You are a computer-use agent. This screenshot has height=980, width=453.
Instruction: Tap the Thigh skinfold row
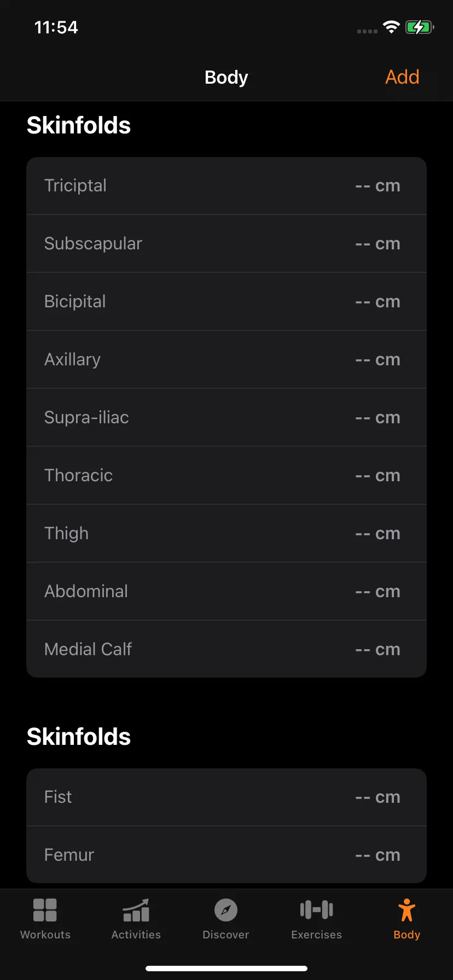(226, 533)
